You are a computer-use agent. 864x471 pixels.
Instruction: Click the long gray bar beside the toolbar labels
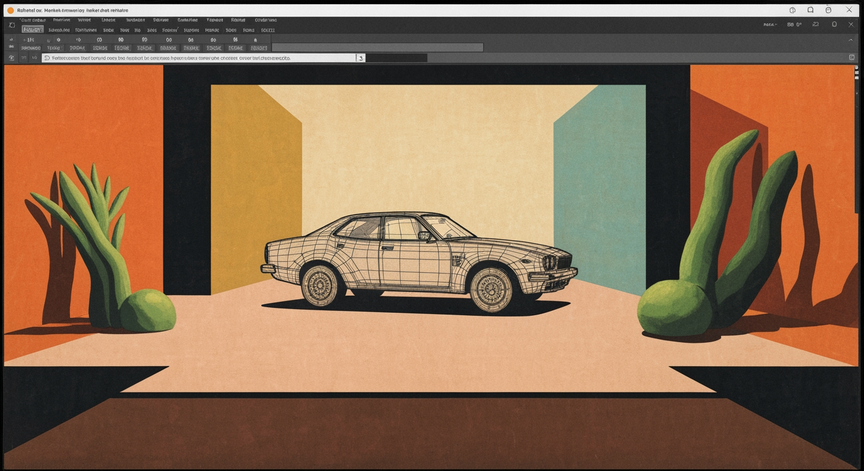click(x=377, y=48)
